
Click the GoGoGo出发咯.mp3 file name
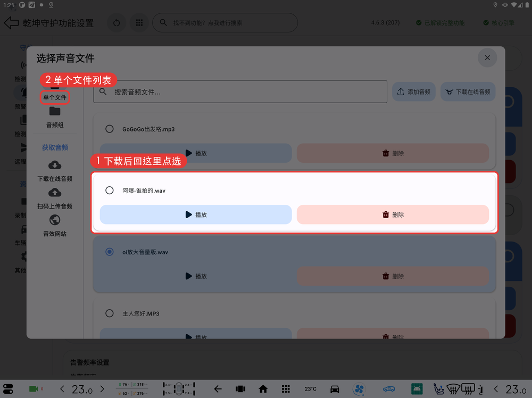tap(148, 129)
